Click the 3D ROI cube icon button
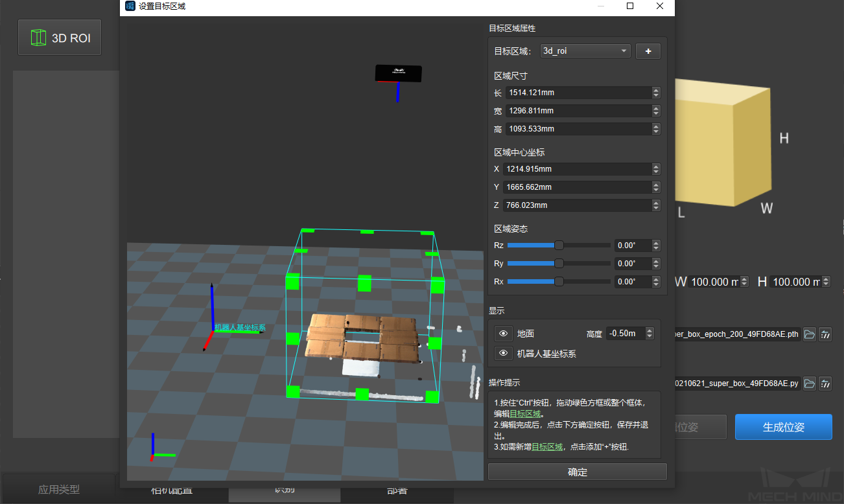Screen dimensions: 844x504 coord(60,38)
